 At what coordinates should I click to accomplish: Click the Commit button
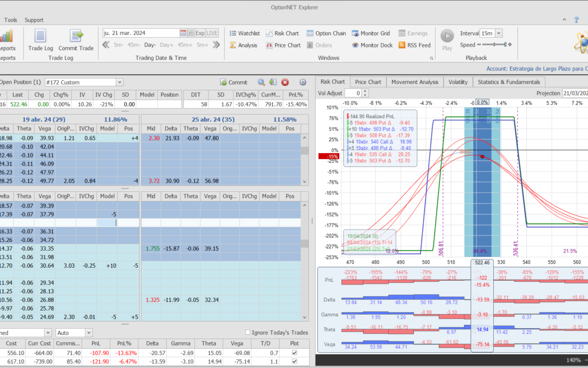tap(234, 82)
